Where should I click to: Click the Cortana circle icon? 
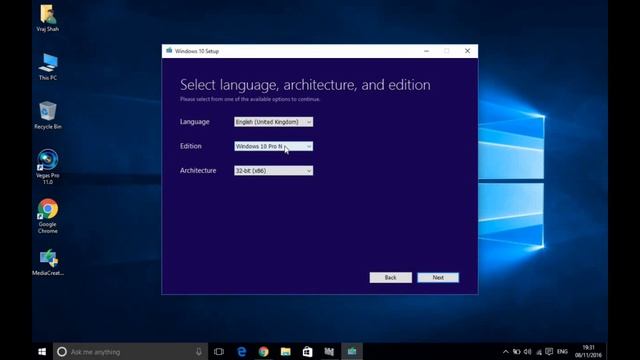62,351
